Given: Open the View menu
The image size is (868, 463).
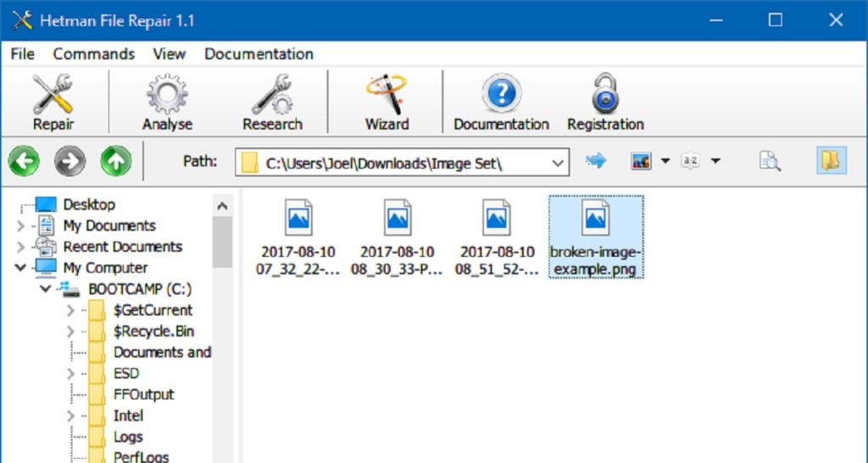Looking at the screenshot, I should pos(169,53).
